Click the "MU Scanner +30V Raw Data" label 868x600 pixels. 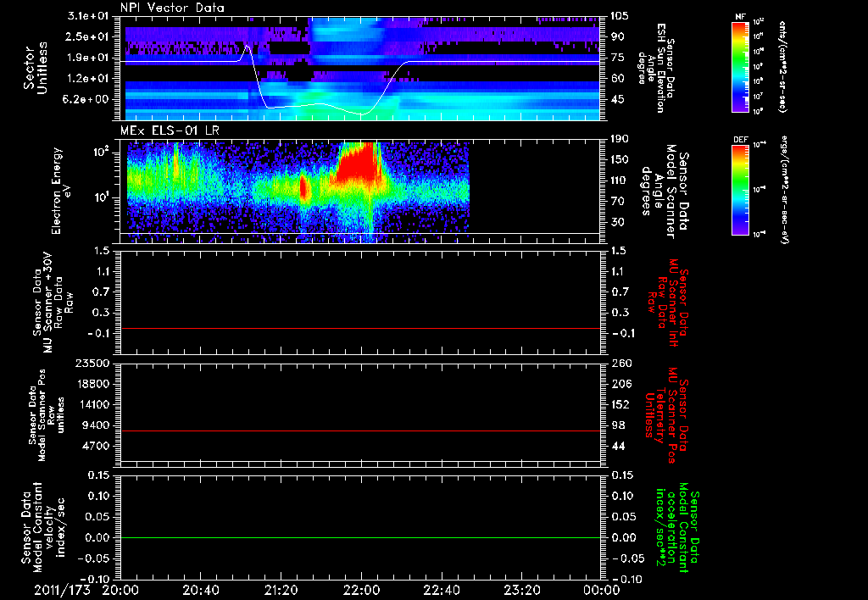click(x=53, y=303)
